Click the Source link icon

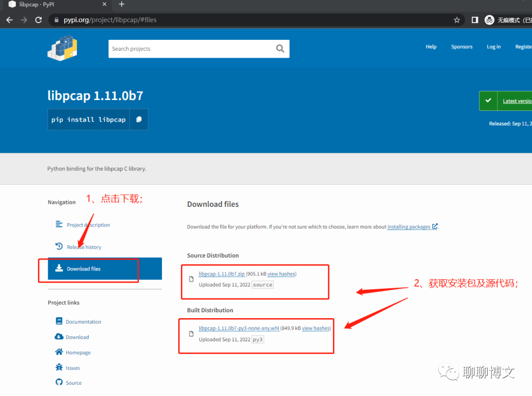click(58, 383)
